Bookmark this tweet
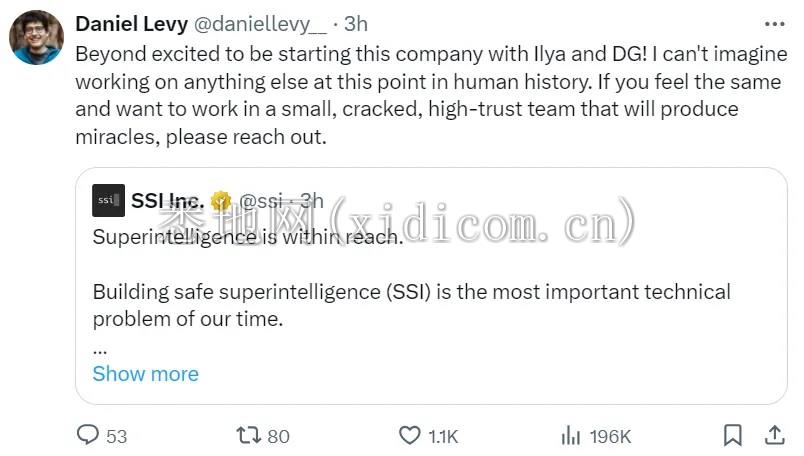 (x=732, y=436)
